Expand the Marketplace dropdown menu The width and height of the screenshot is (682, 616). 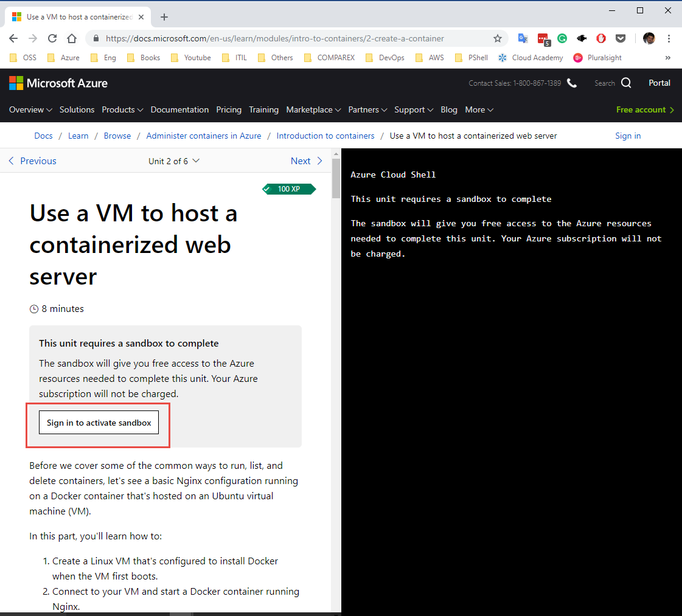pos(313,109)
